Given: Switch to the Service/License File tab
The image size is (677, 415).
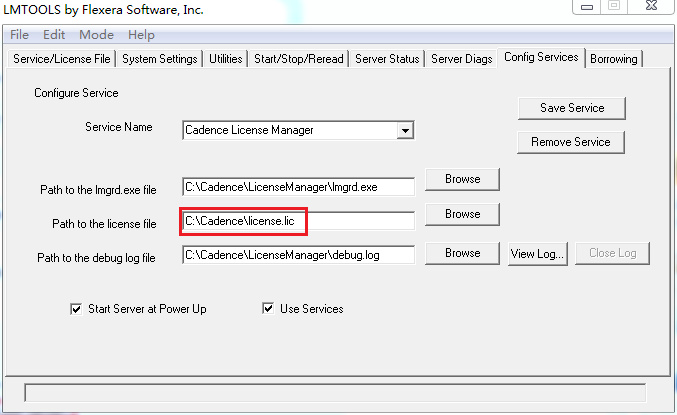Looking at the screenshot, I should 62,59.
